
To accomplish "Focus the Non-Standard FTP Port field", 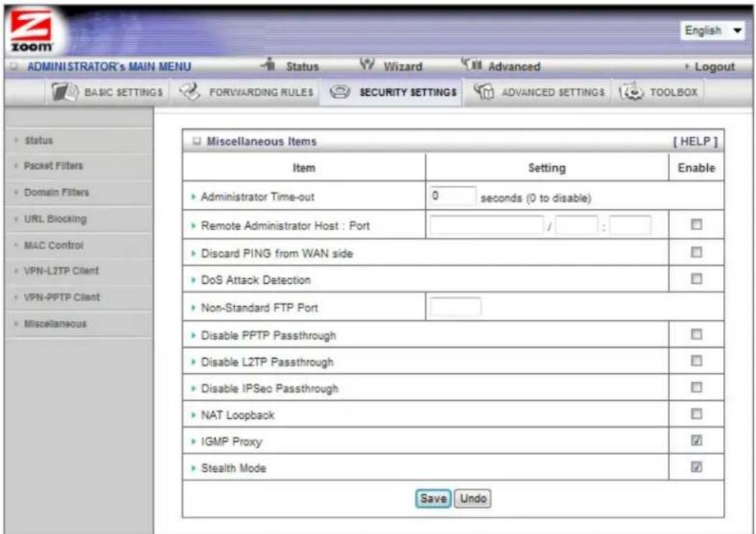I will tap(455, 307).
